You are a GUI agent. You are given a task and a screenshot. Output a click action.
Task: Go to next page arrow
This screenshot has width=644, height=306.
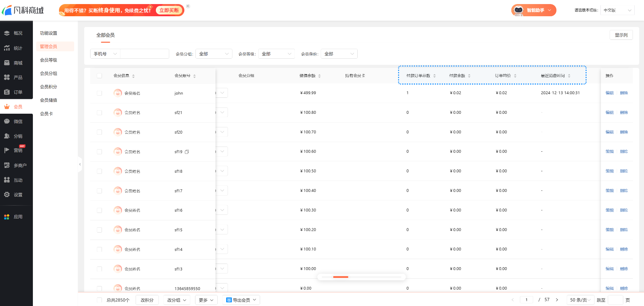tap(557, 300)
